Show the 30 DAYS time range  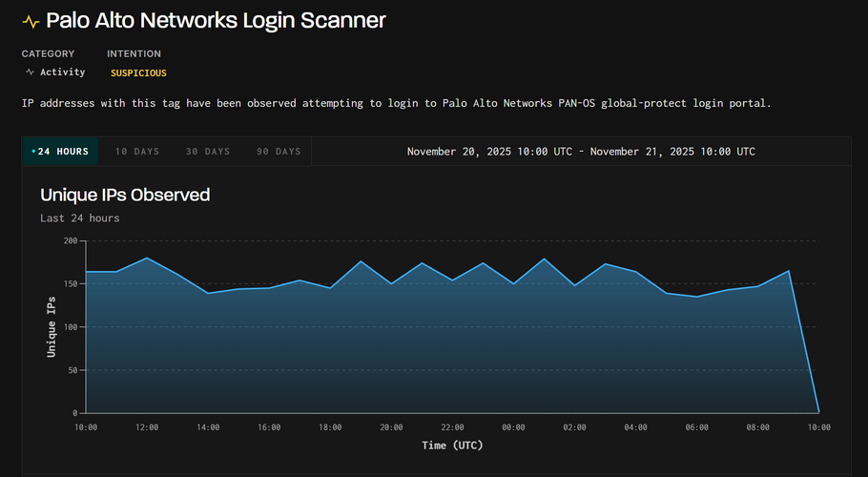pyautogui.click(x=208, y=152)
